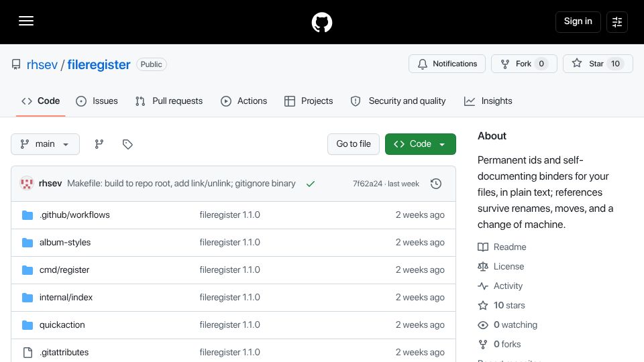Viewport: 644px width, 362px height.
Task: Star the fileregister repository
Action: (598, 64)
